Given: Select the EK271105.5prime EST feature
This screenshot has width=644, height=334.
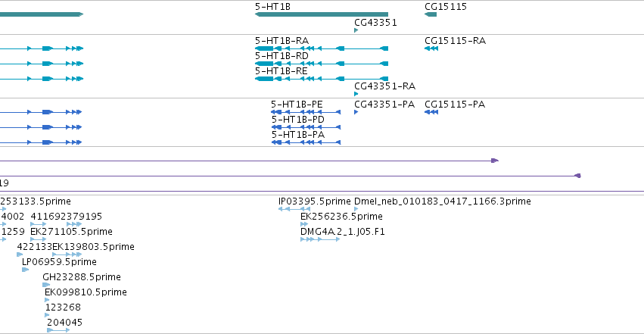Looking at the screenshot, I should [x=38, y=239].
